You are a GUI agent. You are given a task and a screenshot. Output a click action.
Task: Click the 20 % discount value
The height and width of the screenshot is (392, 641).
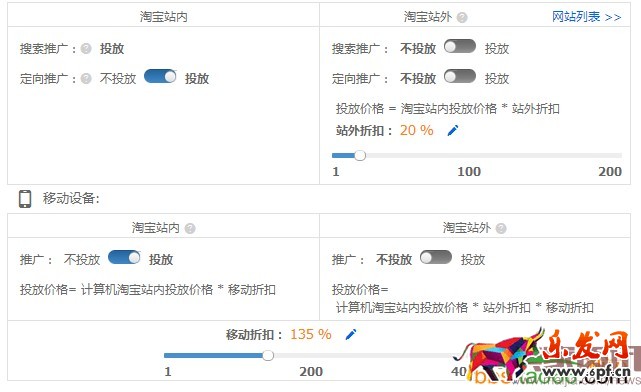pos(417,130)
